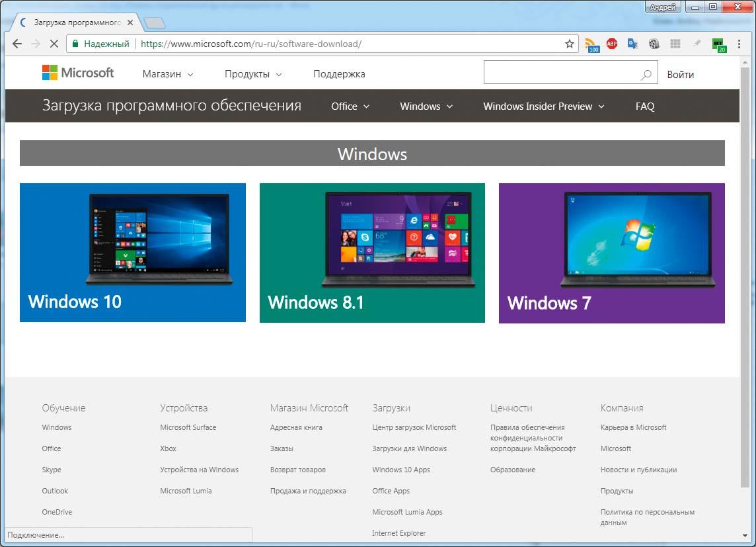Stop page loading with the X button
The width and height of the screenshot is (756, 547).
(54, 44)
